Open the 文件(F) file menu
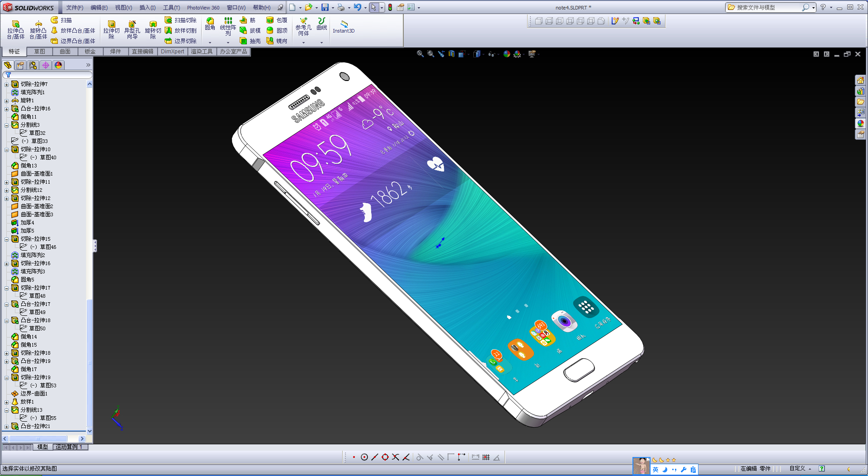868x476 pixels. [x=75, y=8]
